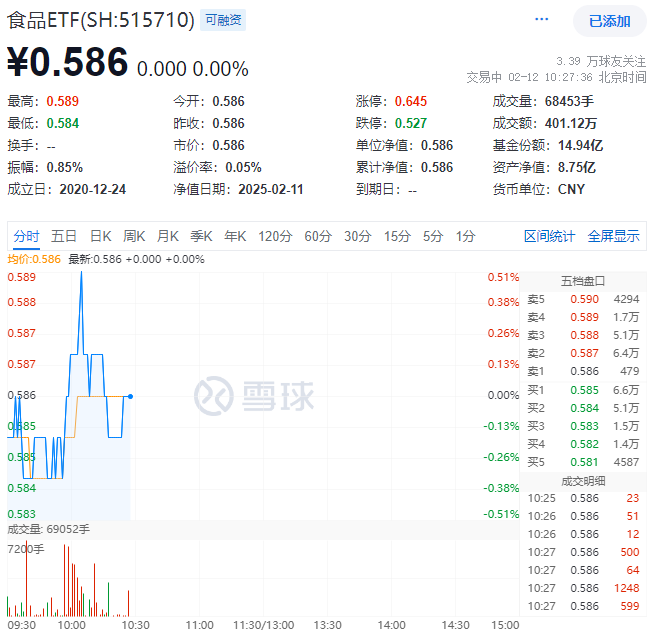Click the 卖3 row price 0.588
This screenshot has width=647, height=637.
(584, 335)
